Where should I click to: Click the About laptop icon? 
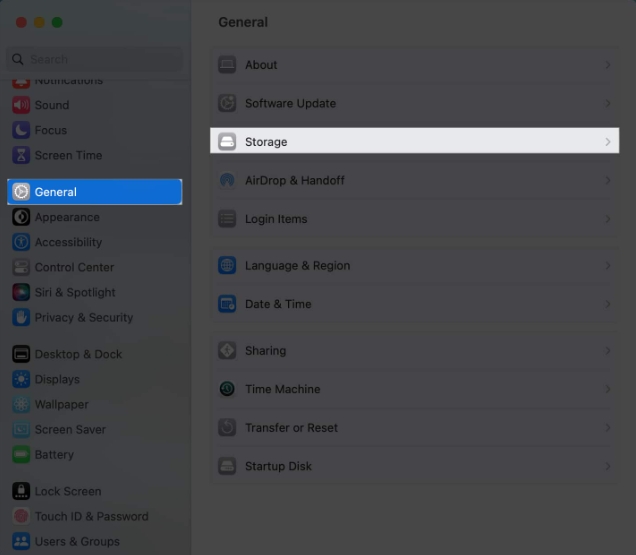point(227,65)
